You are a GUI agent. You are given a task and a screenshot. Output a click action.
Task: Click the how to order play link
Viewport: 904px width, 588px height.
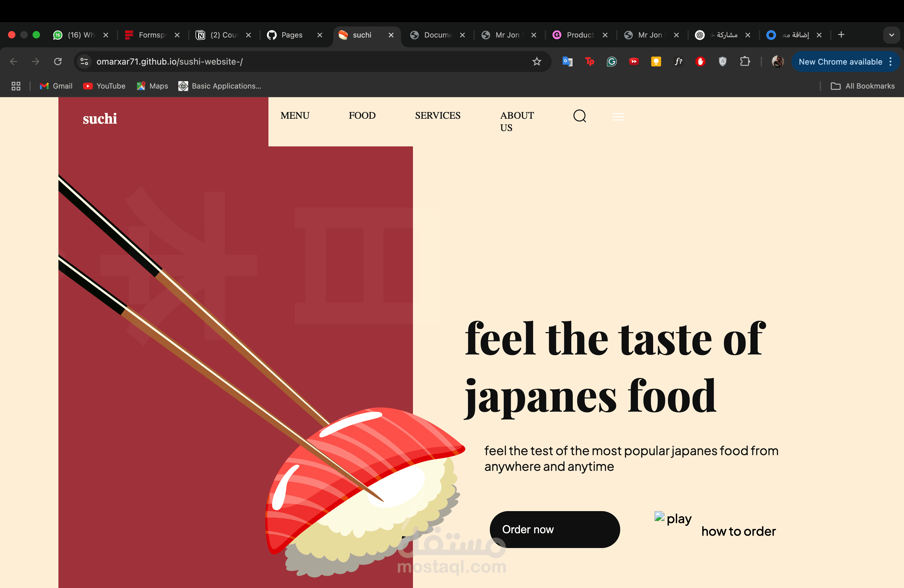tap(738, 531)
